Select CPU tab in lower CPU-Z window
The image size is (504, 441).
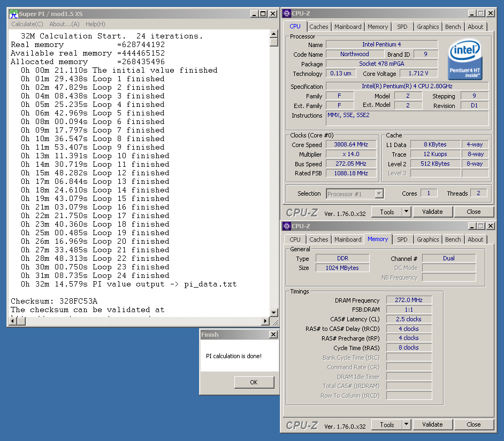click(x=295, y=239)
